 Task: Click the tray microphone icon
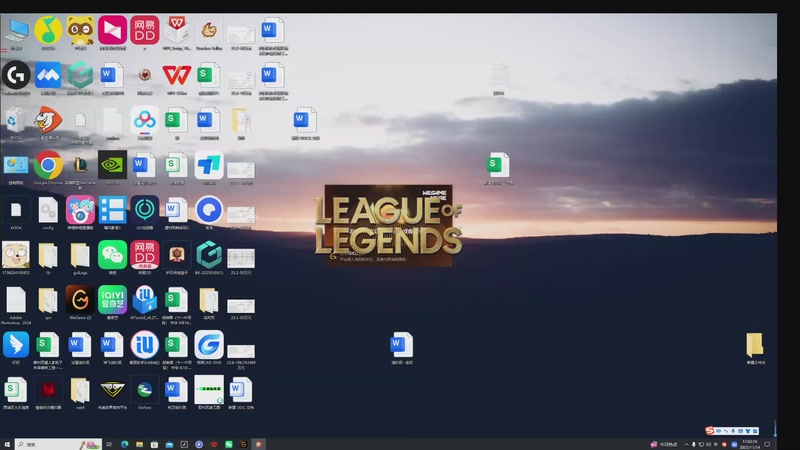[694, 444]
